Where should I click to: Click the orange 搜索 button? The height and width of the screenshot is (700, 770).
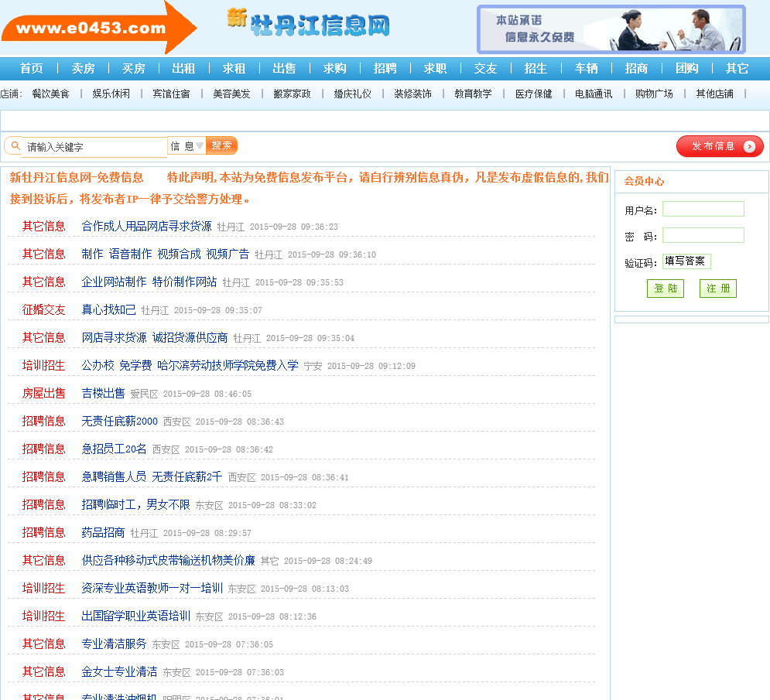point(221,145)
